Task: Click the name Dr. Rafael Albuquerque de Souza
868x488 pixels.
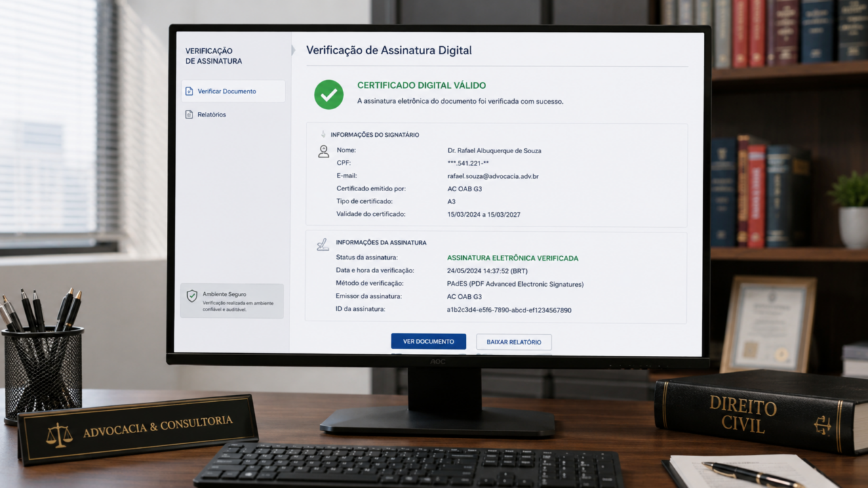Action: click(x=494, y=150)
